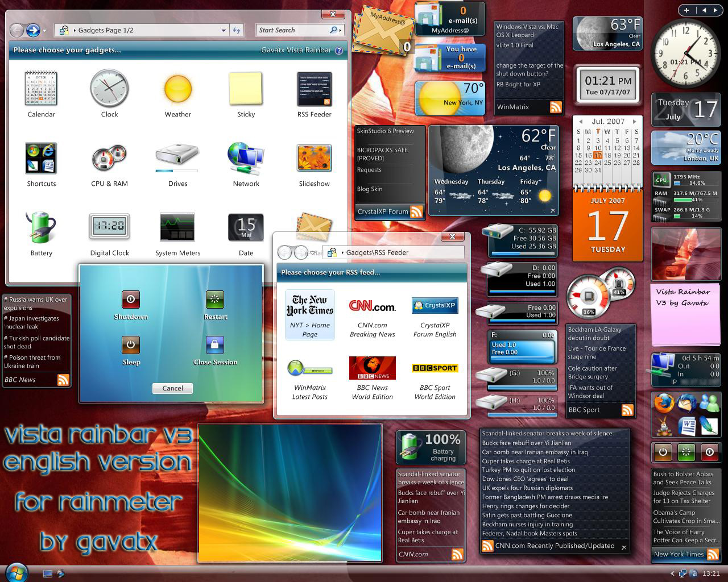Click the Restart icon in the power dialog
This screenshot has height=582, width=728.
(x=215, y=299)
